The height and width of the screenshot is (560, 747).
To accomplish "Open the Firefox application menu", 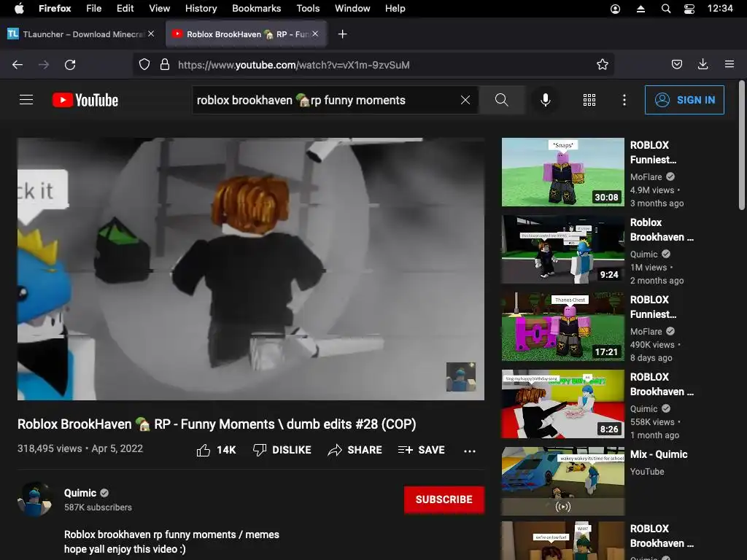I will coord(55,8).
